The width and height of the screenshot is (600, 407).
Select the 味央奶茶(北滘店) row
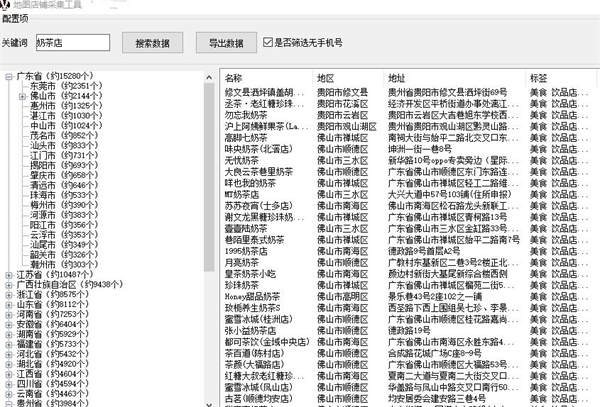pyautogui.click(x=408, y=149)
